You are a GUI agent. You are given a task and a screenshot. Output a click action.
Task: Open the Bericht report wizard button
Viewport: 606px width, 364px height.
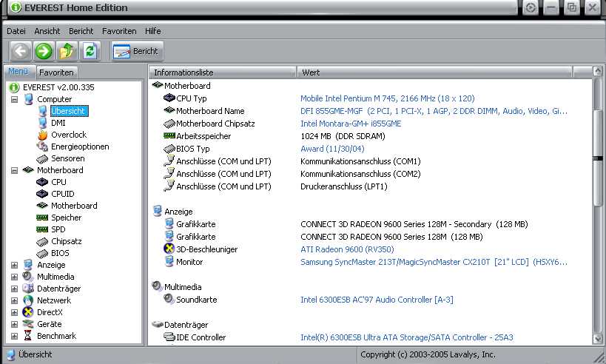(136, 51)
